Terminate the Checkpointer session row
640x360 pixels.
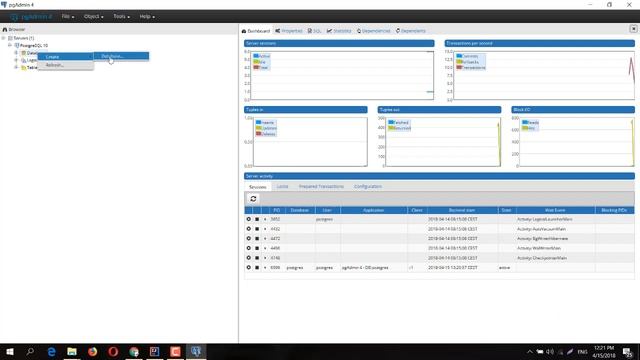[257, 258]
